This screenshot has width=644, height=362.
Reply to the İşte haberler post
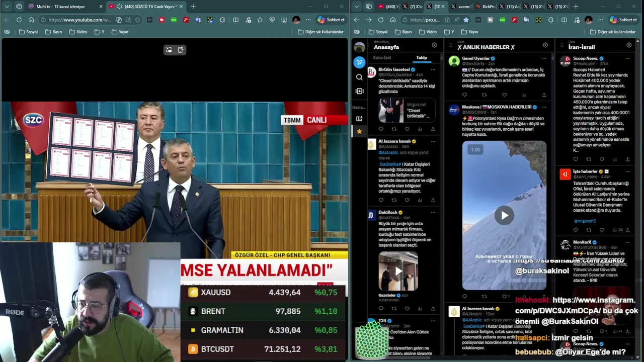pyautogui.click(x=576, y=230)
